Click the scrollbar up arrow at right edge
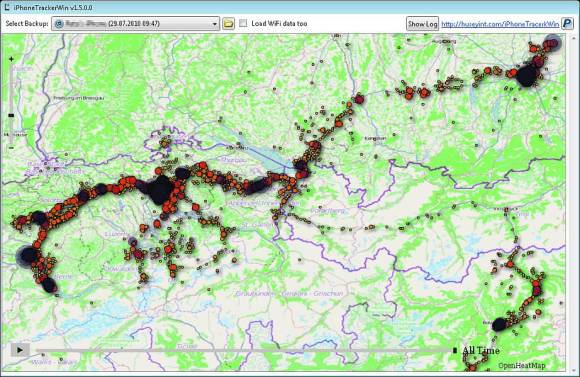The image size is (580, 377). (574, 38)
